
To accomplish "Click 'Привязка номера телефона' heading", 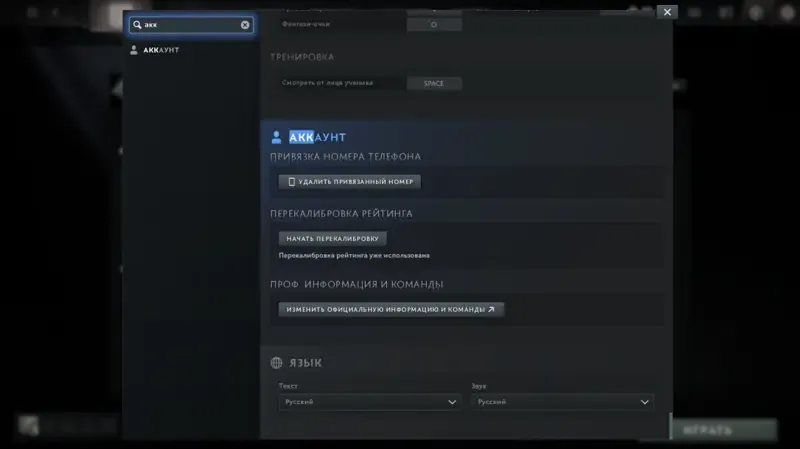I will [345, 157].
